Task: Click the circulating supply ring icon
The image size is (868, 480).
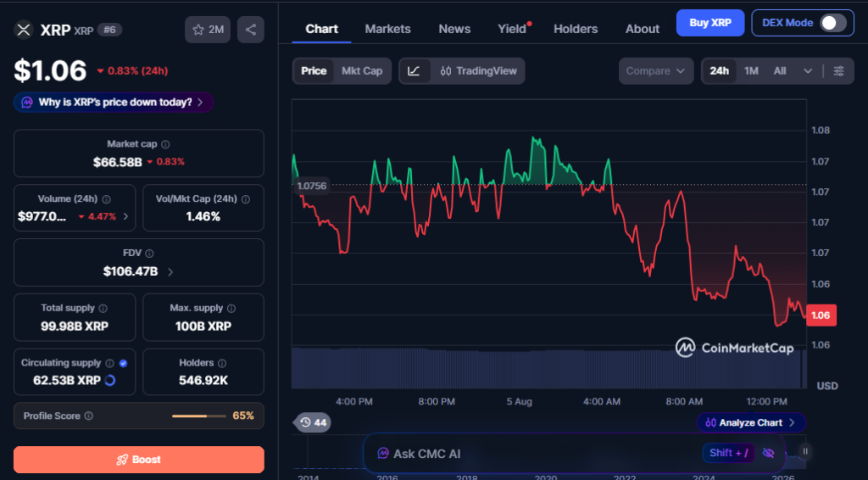Action: [110, 380]
